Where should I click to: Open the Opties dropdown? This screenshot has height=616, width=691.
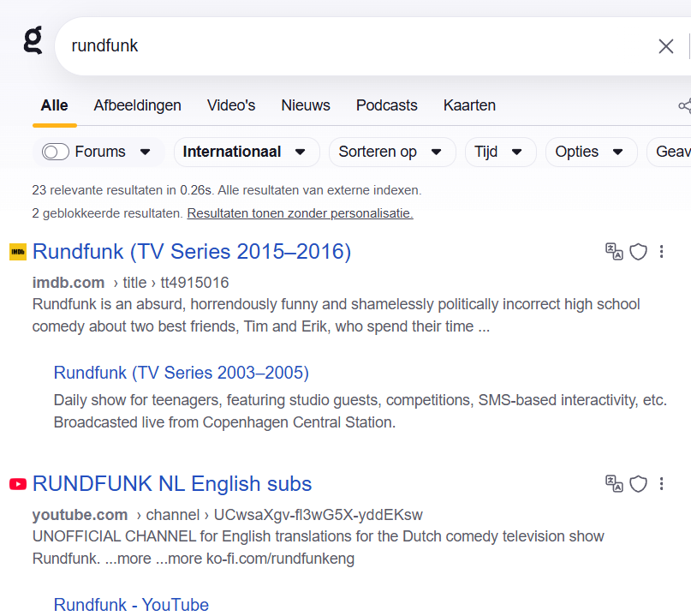[x=590, y=152]
